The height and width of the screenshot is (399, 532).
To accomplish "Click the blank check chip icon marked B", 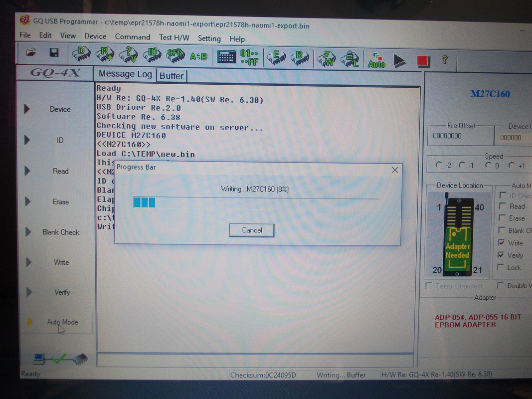I will tap(300, 58).
